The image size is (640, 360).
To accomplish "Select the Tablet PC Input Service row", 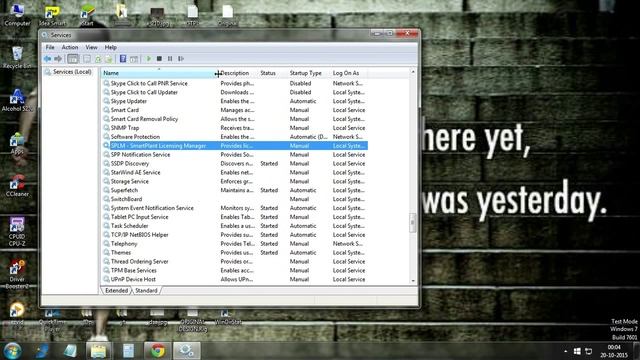I will [235, 217].
